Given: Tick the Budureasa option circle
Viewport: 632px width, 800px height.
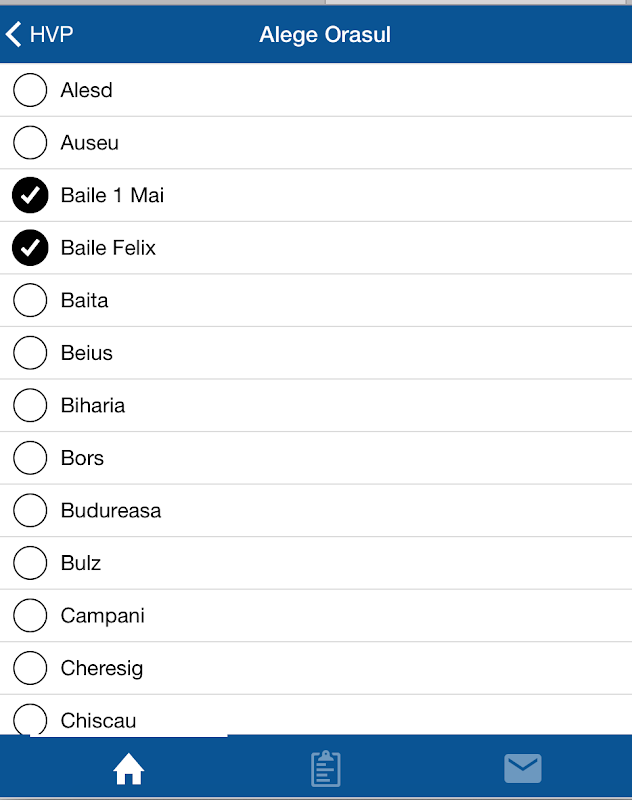Looking at the screenshot, I should [30, 510].
